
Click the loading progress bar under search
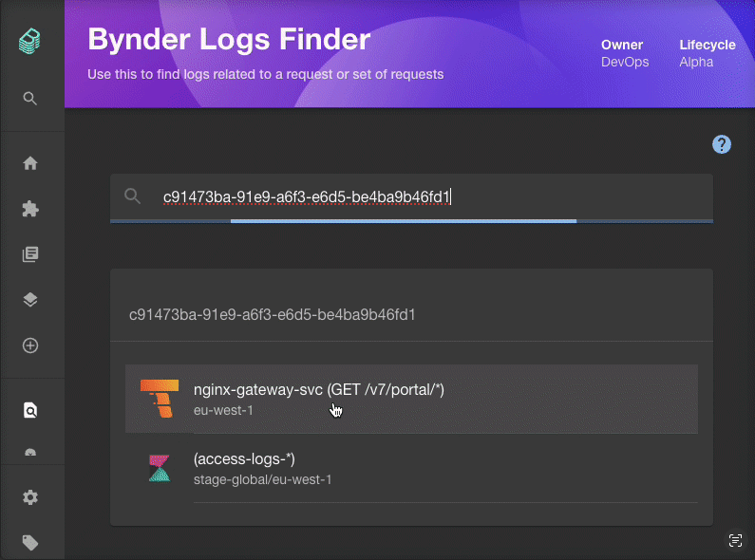pyautogui.click(x=411, y=221)
